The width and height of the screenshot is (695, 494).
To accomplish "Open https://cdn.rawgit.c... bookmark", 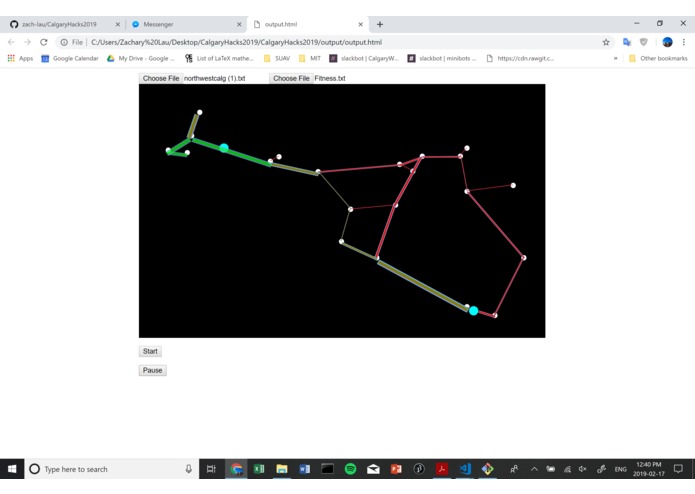I will (520, 58).
